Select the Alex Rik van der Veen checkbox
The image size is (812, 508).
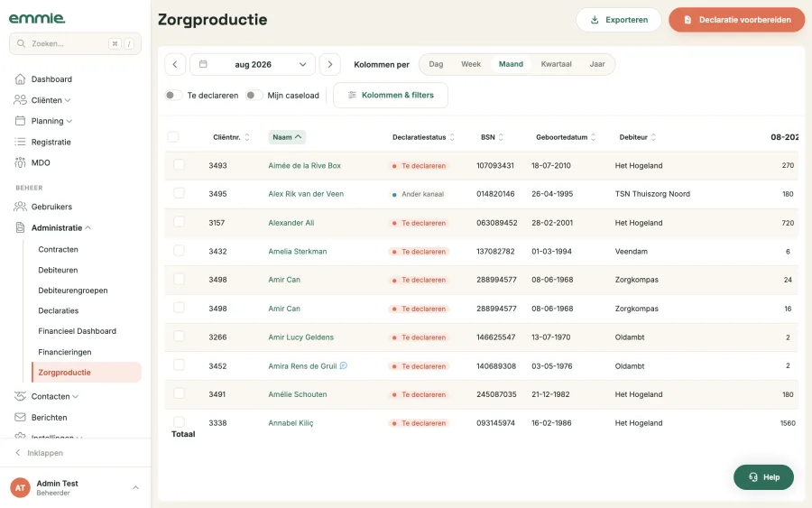tap(179, 192)
